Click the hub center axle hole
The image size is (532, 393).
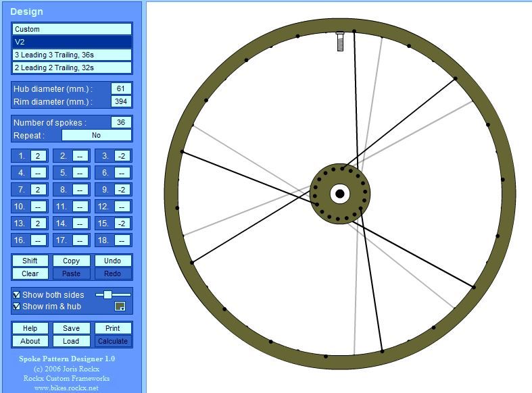[x=339, y=194]
